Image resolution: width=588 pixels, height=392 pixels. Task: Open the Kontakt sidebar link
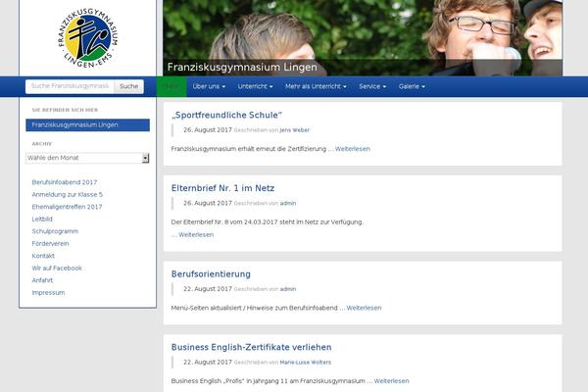pyautogui.click(x=43, y=256)
